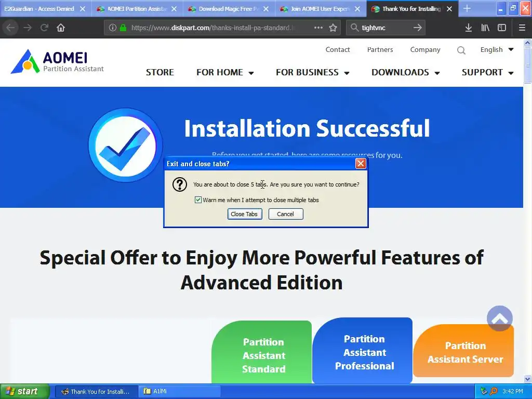
Task: Expand the FOR HOME menu
Action: pos(225,72)
